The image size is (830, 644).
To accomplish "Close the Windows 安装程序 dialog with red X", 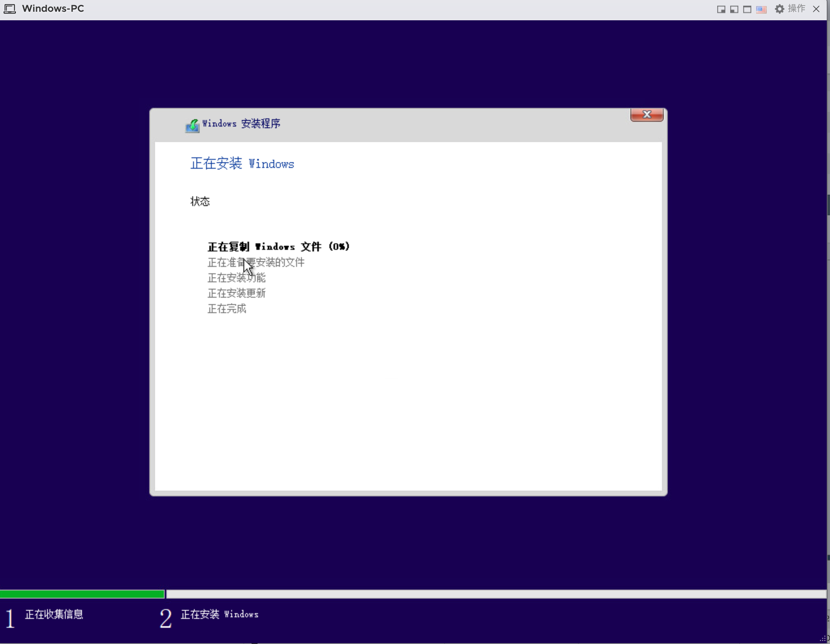I will point(647,115).
